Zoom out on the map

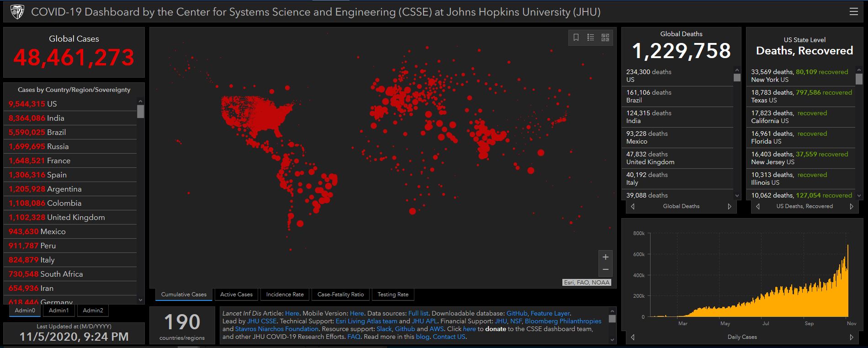[x=605, y=270]
